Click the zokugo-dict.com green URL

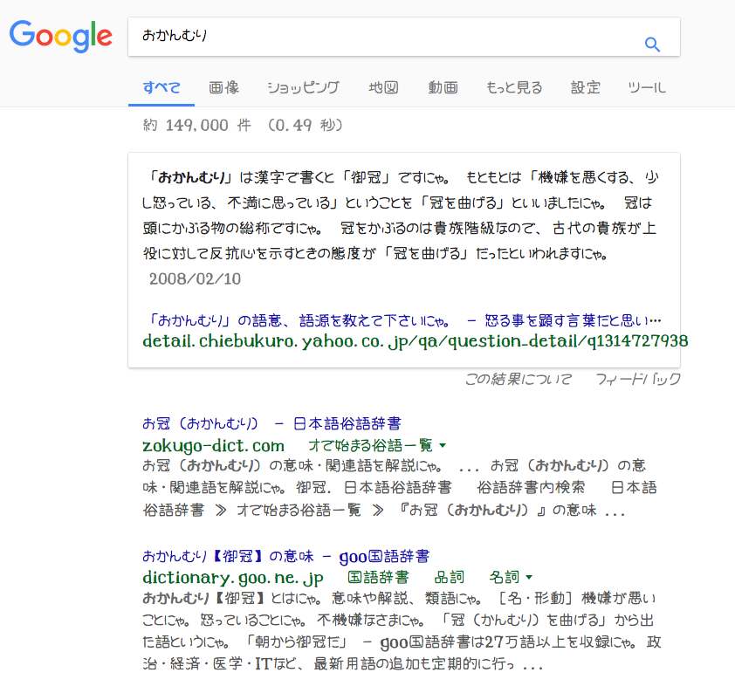tap(213, 446)
